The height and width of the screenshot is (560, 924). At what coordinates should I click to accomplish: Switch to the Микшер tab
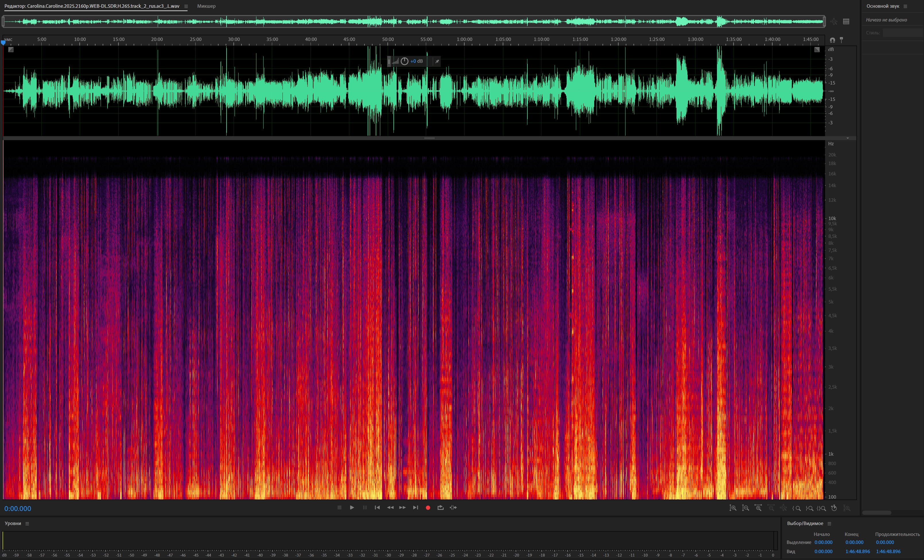[206, 6]
